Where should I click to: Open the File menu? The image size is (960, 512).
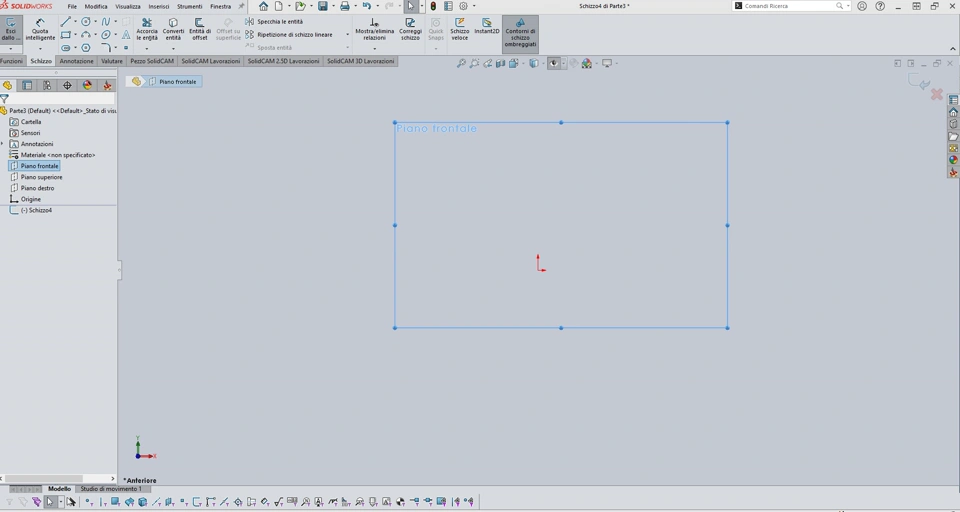pos(72,6)
